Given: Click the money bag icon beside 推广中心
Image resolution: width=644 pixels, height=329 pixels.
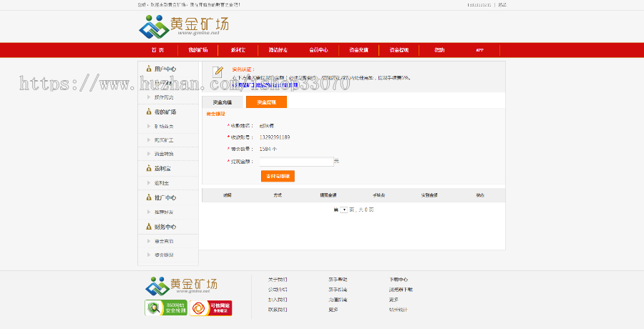Looking at the screenshot, I should pyautogui.click(x=149, y=197).
